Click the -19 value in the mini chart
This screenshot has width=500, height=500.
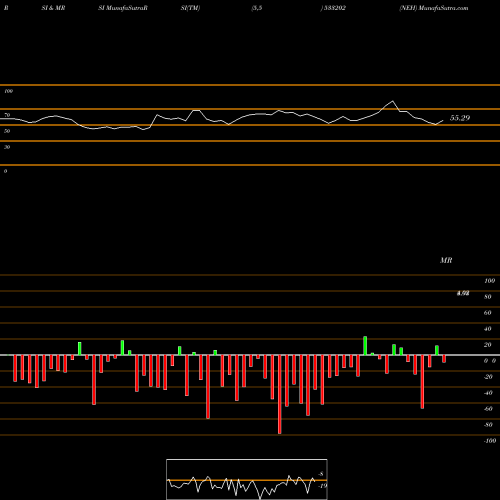(322, 486)
